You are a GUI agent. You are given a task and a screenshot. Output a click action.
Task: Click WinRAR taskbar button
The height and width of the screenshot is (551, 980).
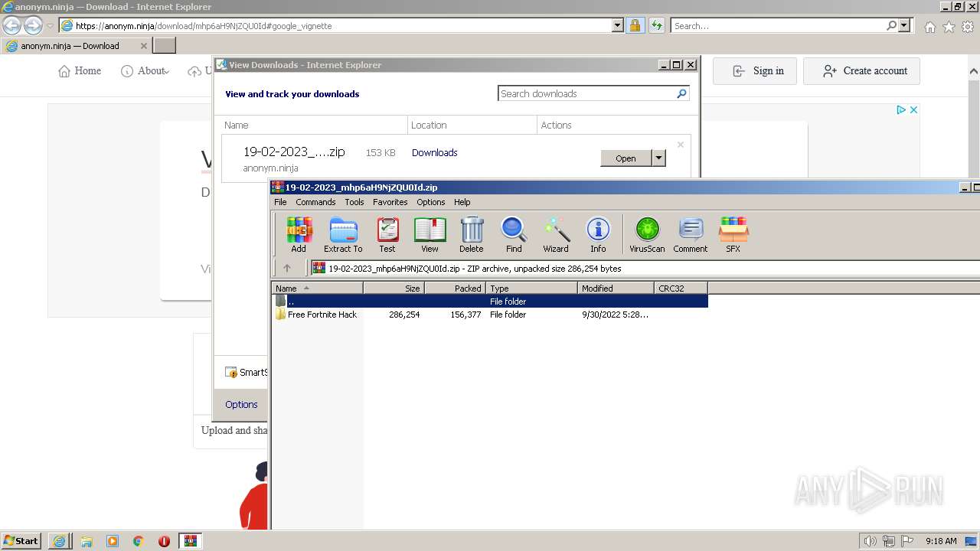click(x=190, y=541)
